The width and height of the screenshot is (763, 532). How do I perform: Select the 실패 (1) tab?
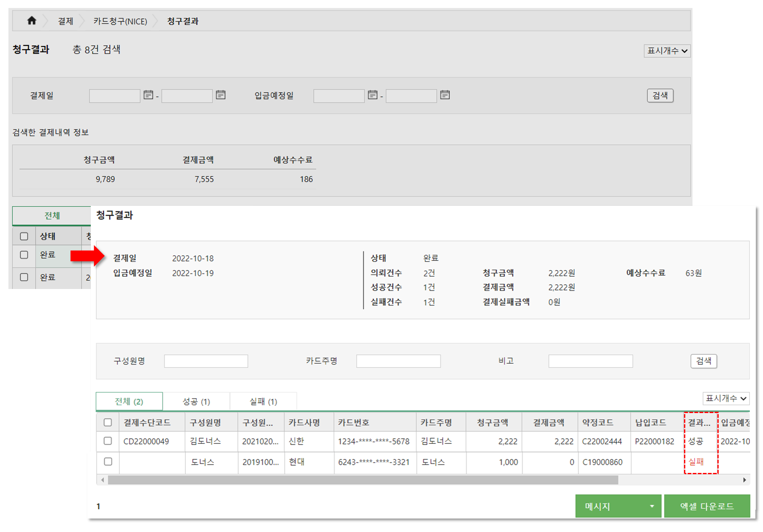(x=263, y=401)
